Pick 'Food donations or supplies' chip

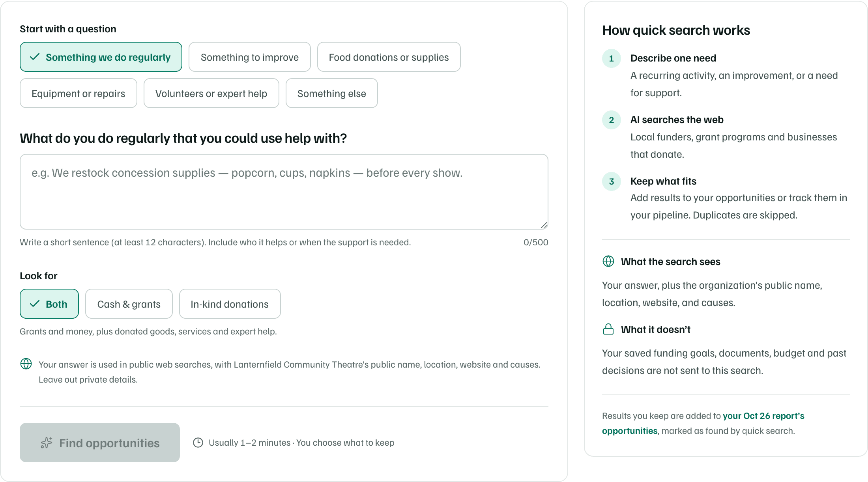tap(389, 57)
